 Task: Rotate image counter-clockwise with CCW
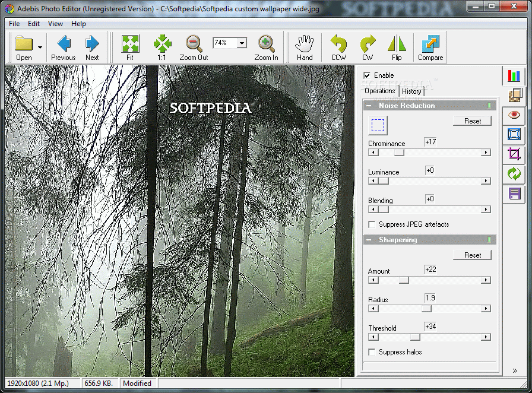pos(338,47)
